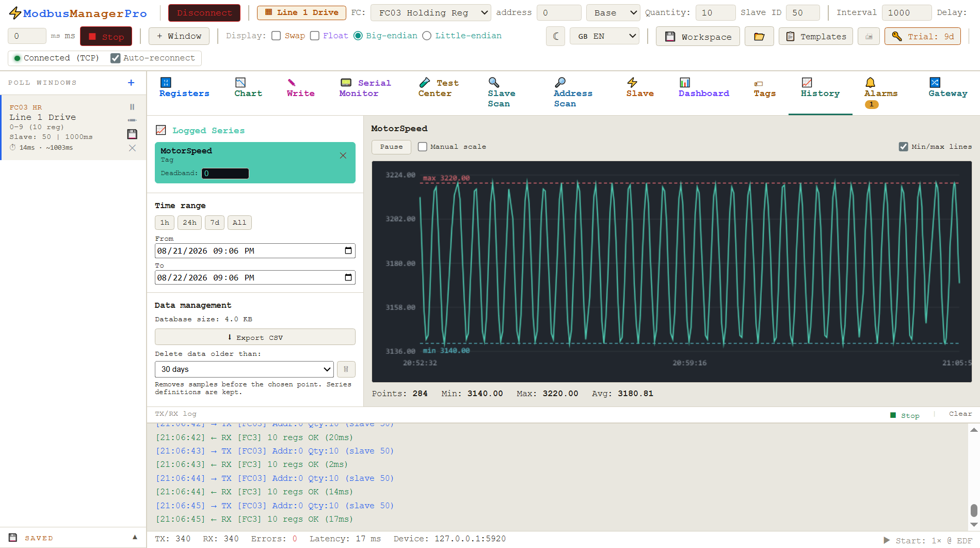Switch to the Write tab
The width and height of the screenshot is (980, 548).
(x=301, y=88)
